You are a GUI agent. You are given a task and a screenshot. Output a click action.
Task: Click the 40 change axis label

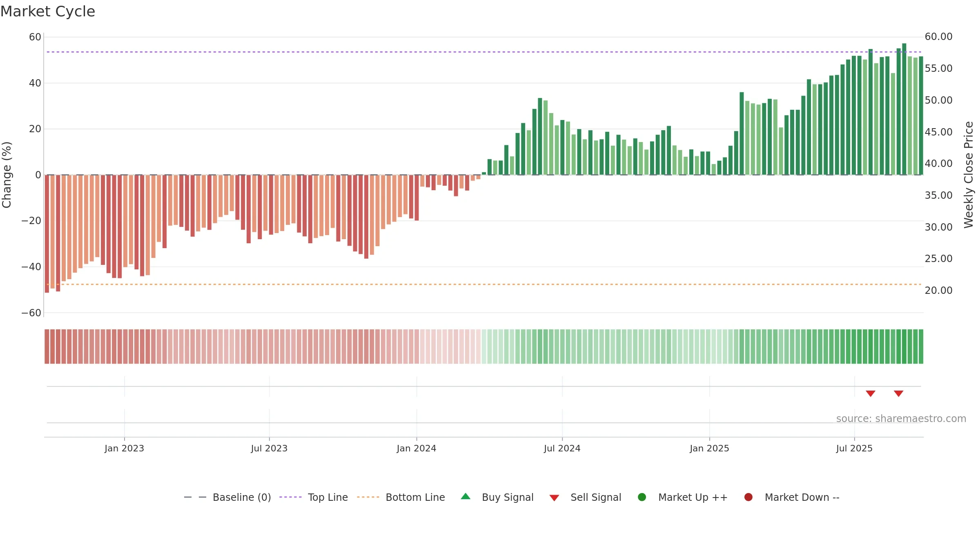tap(35, 83)
